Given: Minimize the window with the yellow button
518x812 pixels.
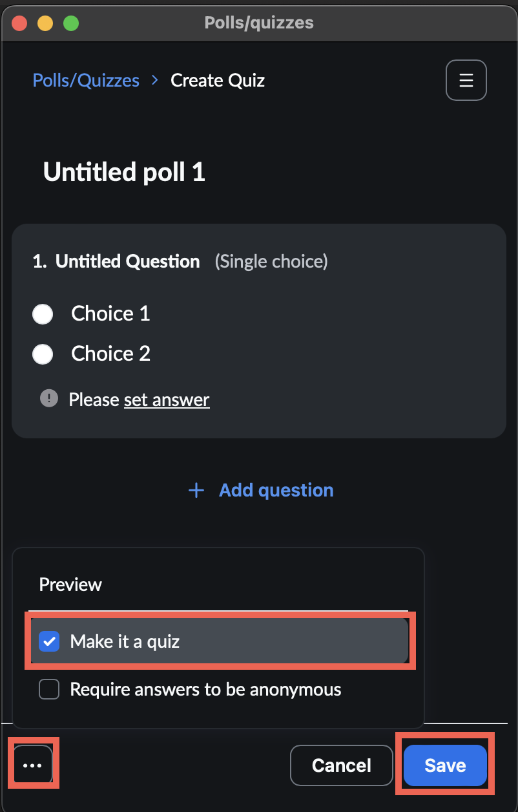Looking at the screenshot, I should tap(45, 23).
